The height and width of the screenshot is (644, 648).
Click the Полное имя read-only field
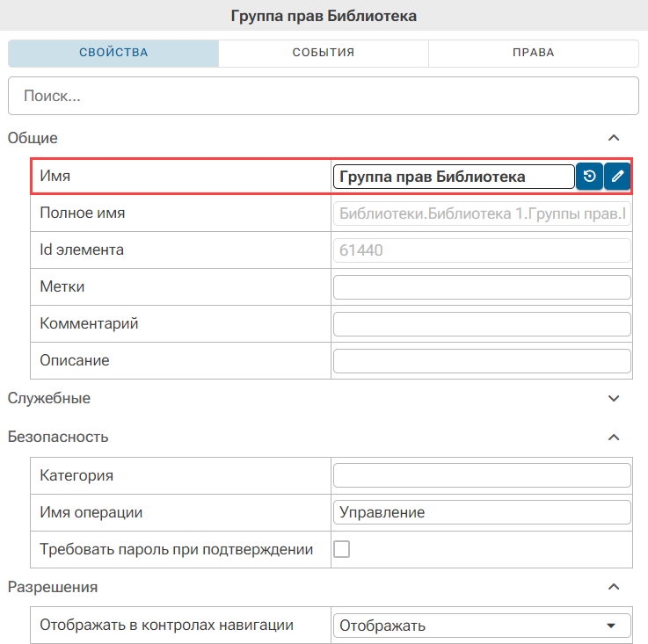coord(482,213)
